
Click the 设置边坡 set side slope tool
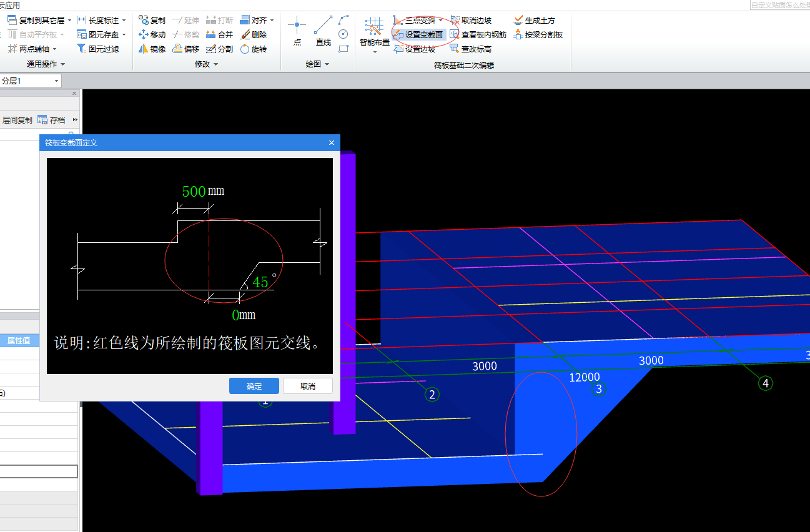point(414,49)
